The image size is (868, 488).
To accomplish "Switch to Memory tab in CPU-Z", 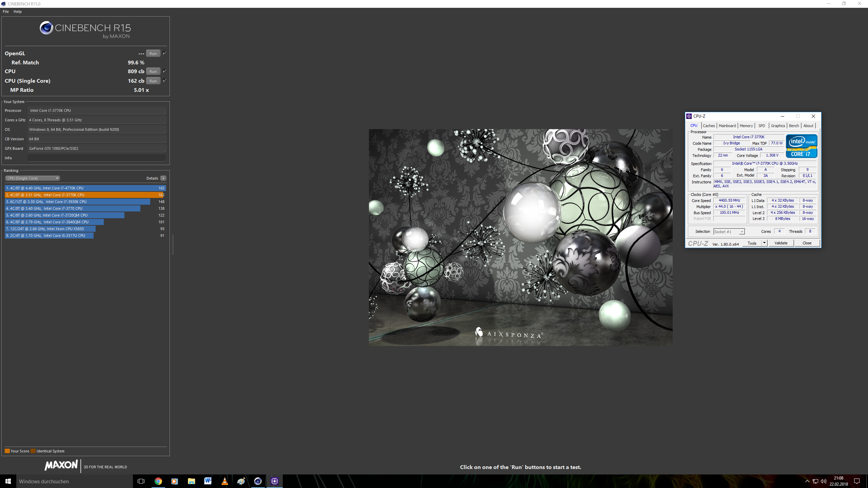I will (x=746, y=126).
